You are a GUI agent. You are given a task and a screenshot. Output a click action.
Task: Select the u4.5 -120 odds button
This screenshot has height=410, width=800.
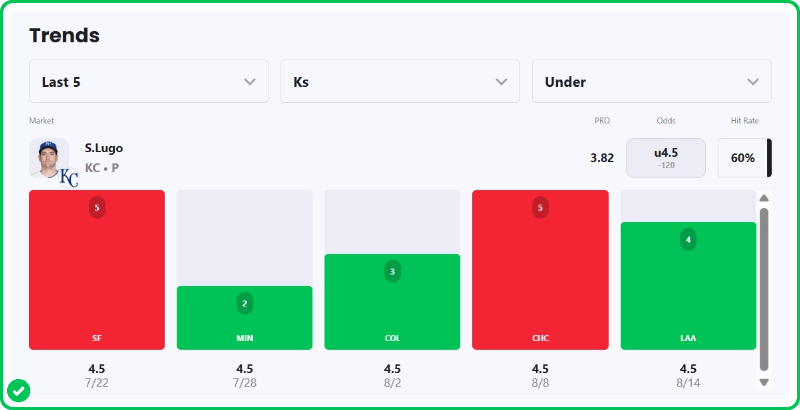[666, 158]
